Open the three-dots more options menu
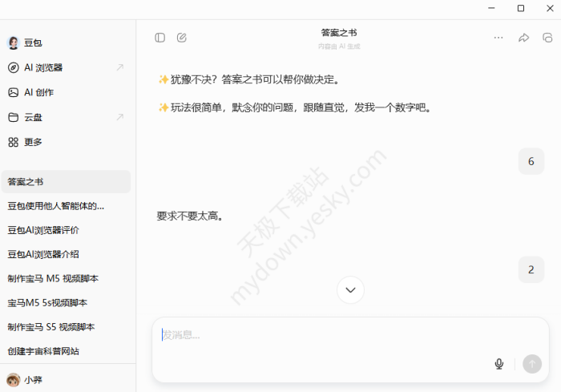The width and height of the screenshot is (561, 392). (x=498, y=38)
